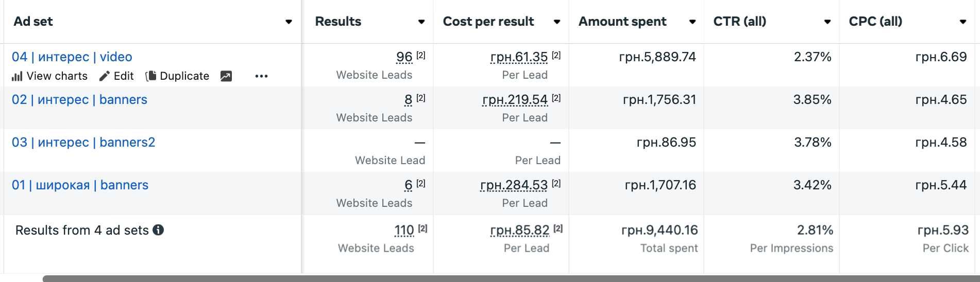
Task: Open ad set 01 | широкая | banners
Action: (80, 185)
